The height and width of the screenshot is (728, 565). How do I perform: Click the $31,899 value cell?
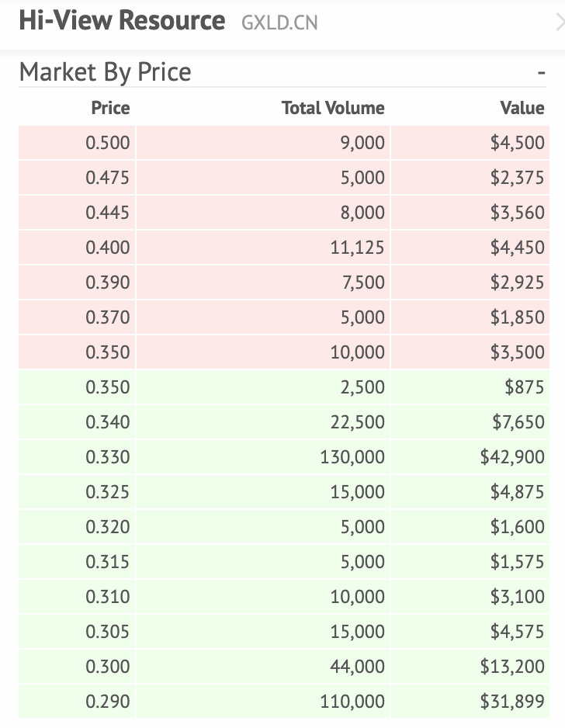[512, 702]
